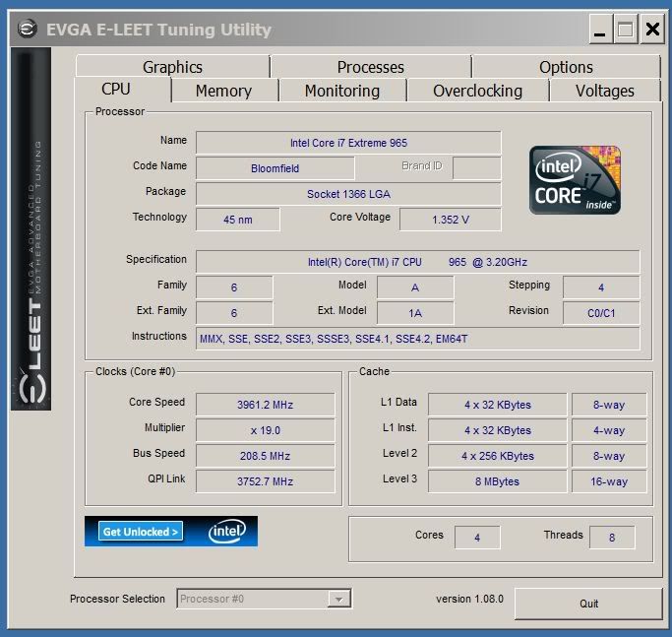Click the Bus Speed 208.5 MHz value
672x637 pixels.
[x=266, y=456]
